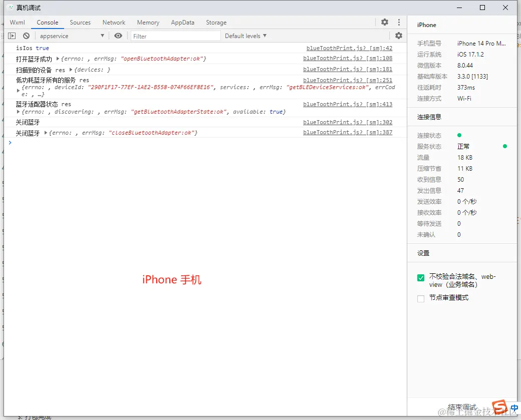Open source link blueToothPrint.js:387
521x420 pixels.
point(348,132)
